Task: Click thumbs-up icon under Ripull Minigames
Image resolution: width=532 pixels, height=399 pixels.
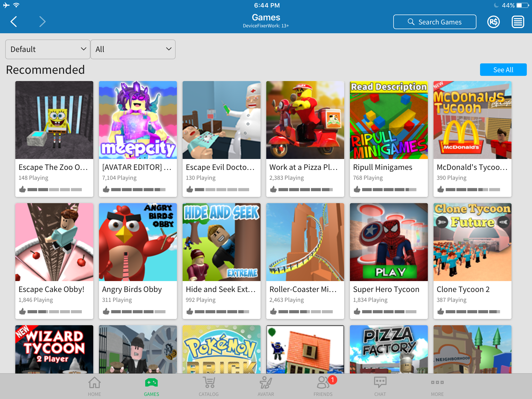Action: point(357,189)
